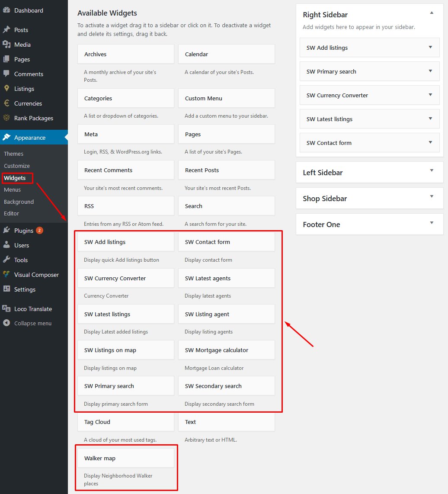Expand the SW Currency Converter widget
The image size is (448, 494).
(x=430, y=95)
